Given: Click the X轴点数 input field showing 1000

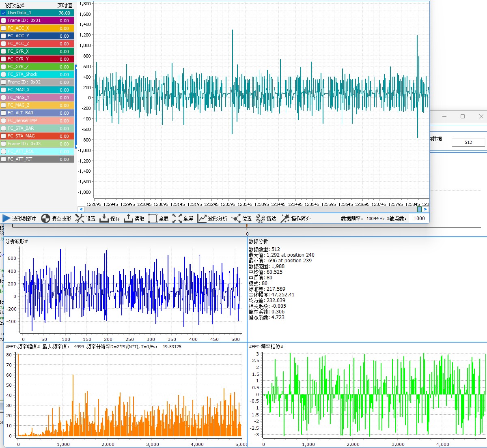Looking at the screenshot, I should [419, 219].
